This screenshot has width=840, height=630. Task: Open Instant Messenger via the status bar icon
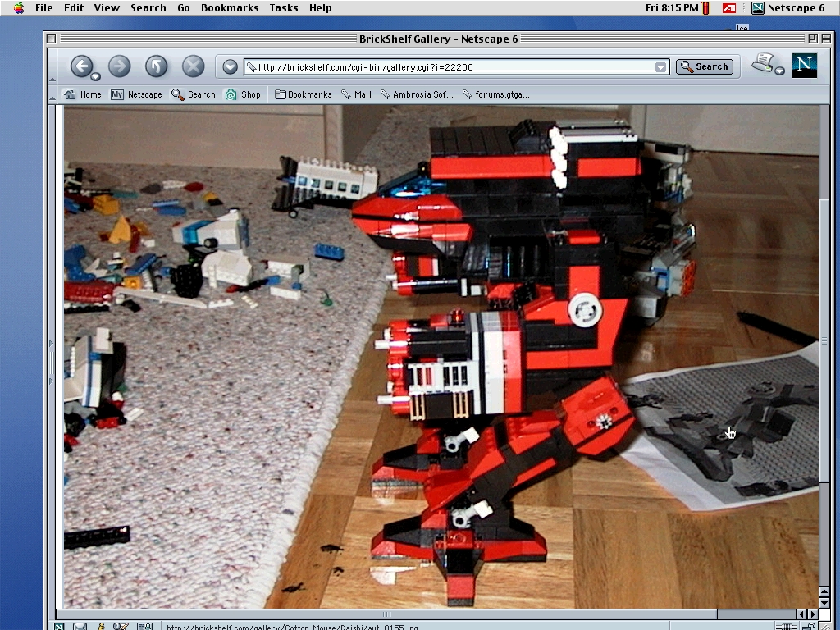click(101, 626)
